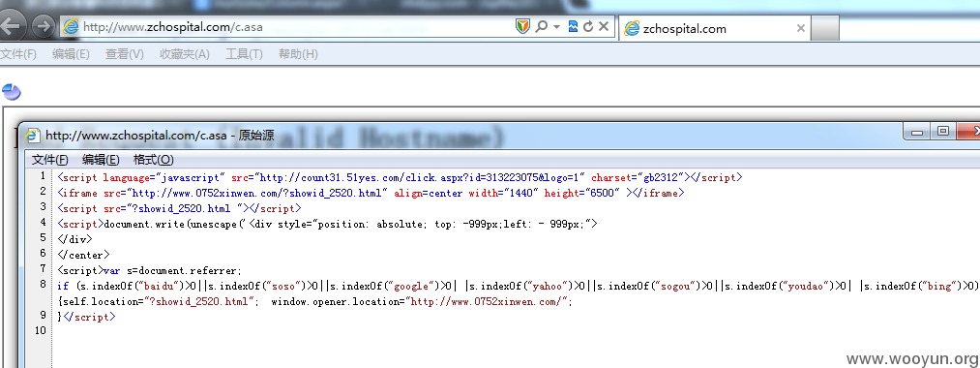Image resolution: width=980 pixels, height=368 pixels.
Task: Click the refresh page icon
Action: click(588, 26)
